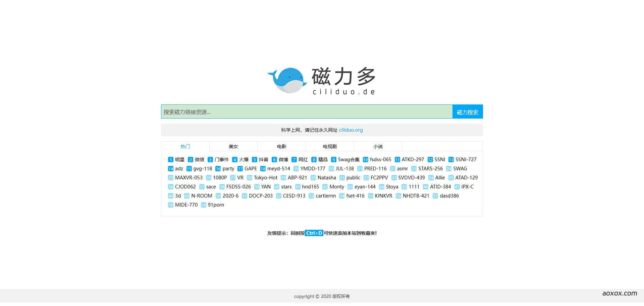The height and width of the screenshot is (306, 644).
Task: Choose the 火爆 hot search tag
Action: [244, 160]
